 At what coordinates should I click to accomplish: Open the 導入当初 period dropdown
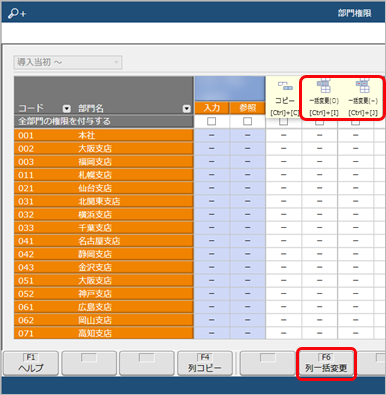pyautogui.click(x=68, y=62)
